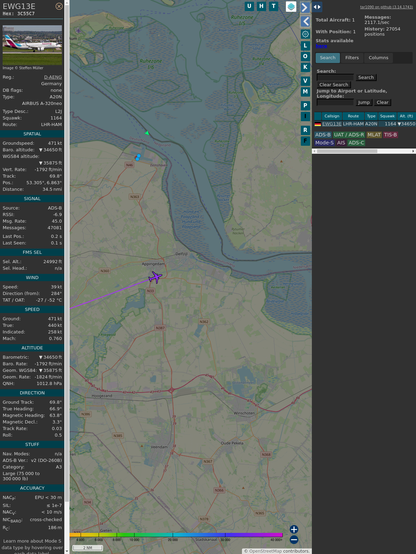Click the Clear button next to Jump
Viewport: 416px width, 554px height.
[382, 102]
